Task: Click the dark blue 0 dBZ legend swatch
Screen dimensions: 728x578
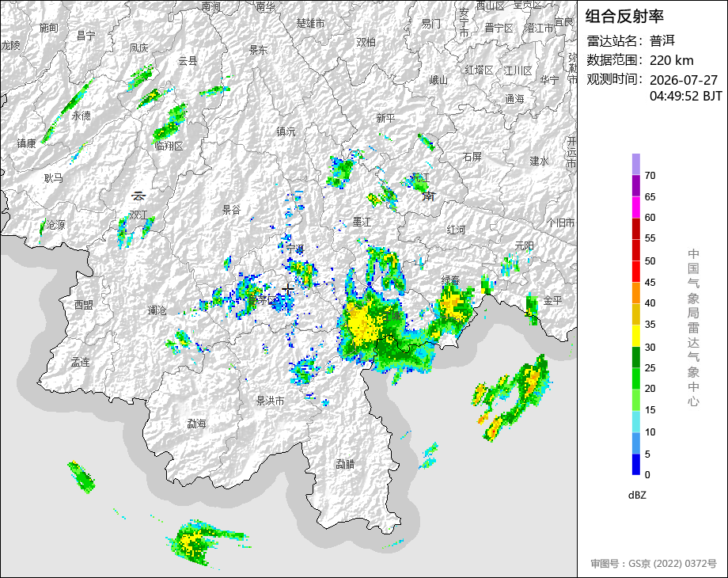Action: click(x=636, y=464)
